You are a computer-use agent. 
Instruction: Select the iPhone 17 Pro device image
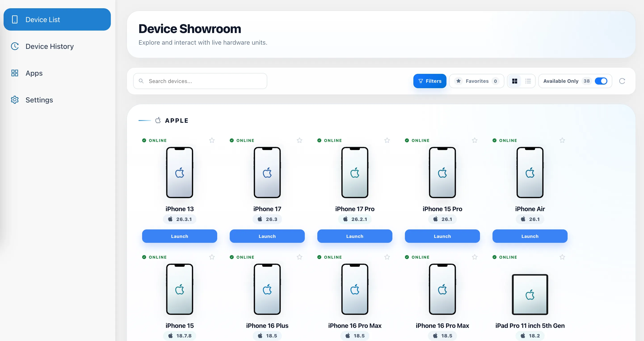(x=355, y=173)
